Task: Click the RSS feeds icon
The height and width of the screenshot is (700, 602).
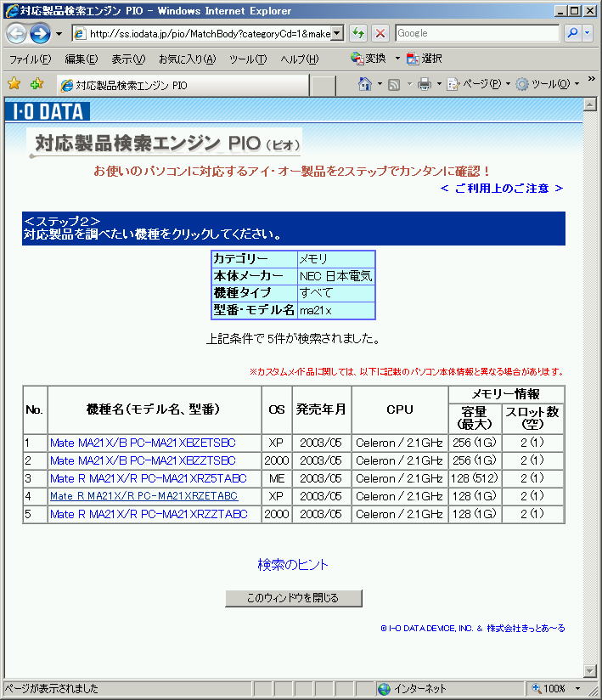Action: 394,84
